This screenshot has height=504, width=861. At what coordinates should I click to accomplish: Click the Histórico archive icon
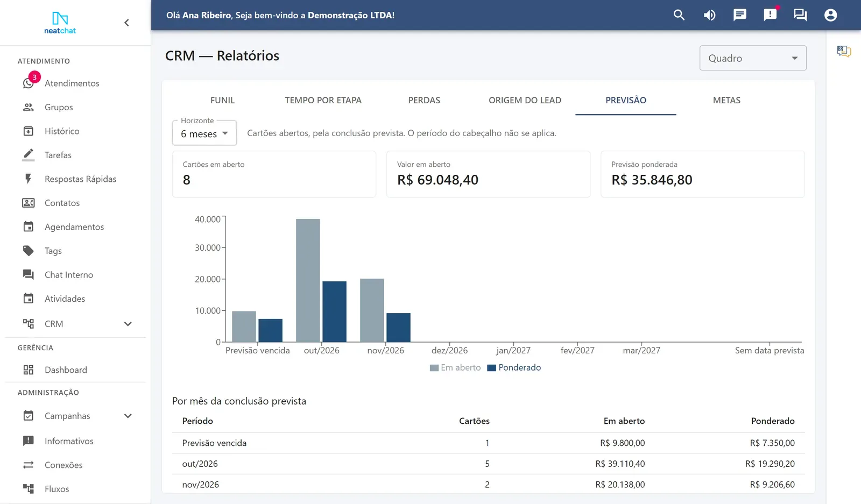[29, 131]
